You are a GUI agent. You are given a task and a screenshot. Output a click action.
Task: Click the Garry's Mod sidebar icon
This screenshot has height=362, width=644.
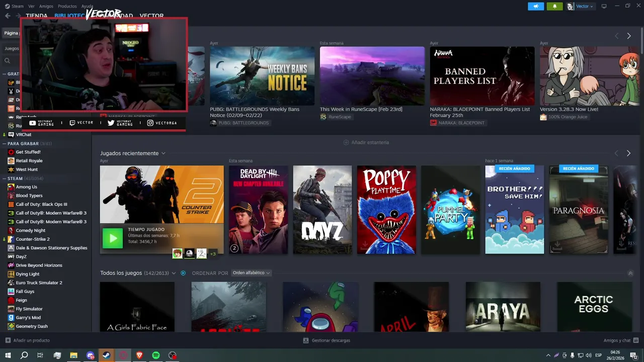point(11,318)
